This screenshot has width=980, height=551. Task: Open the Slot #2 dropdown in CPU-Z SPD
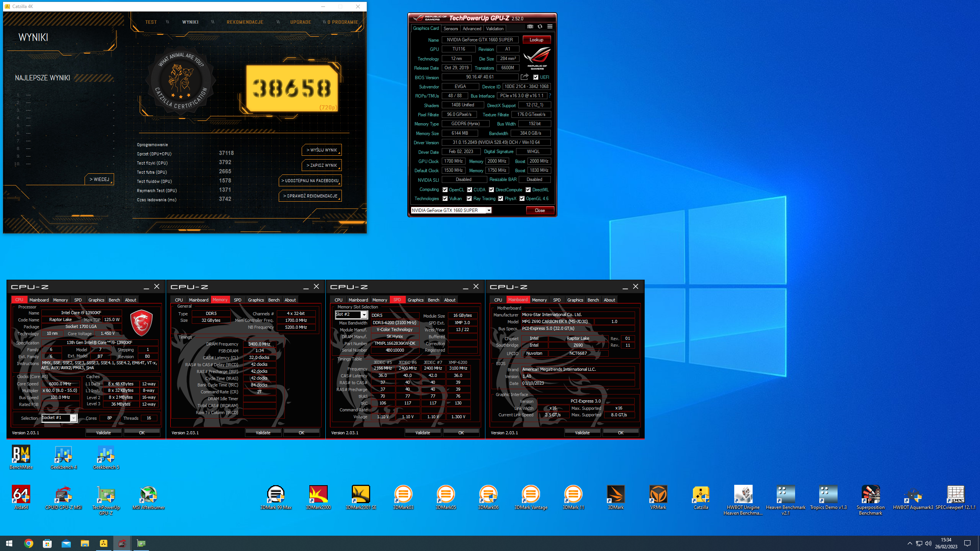(x=351, y=315)
